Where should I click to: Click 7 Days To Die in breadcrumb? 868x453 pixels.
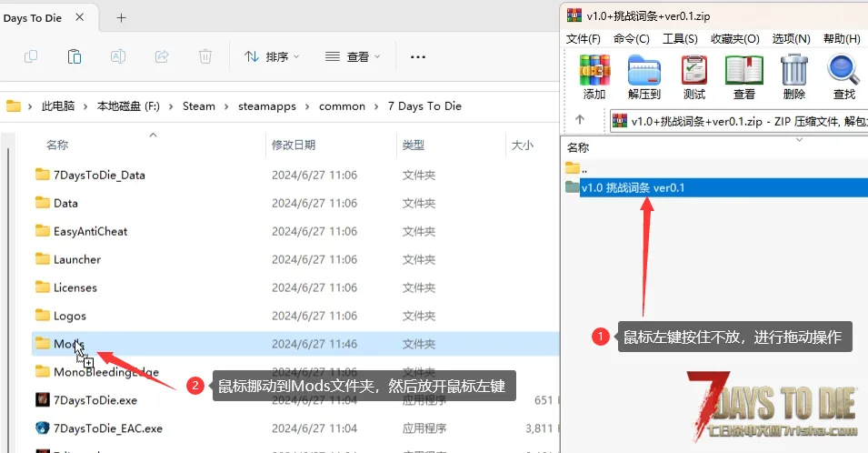pos(424,106)
